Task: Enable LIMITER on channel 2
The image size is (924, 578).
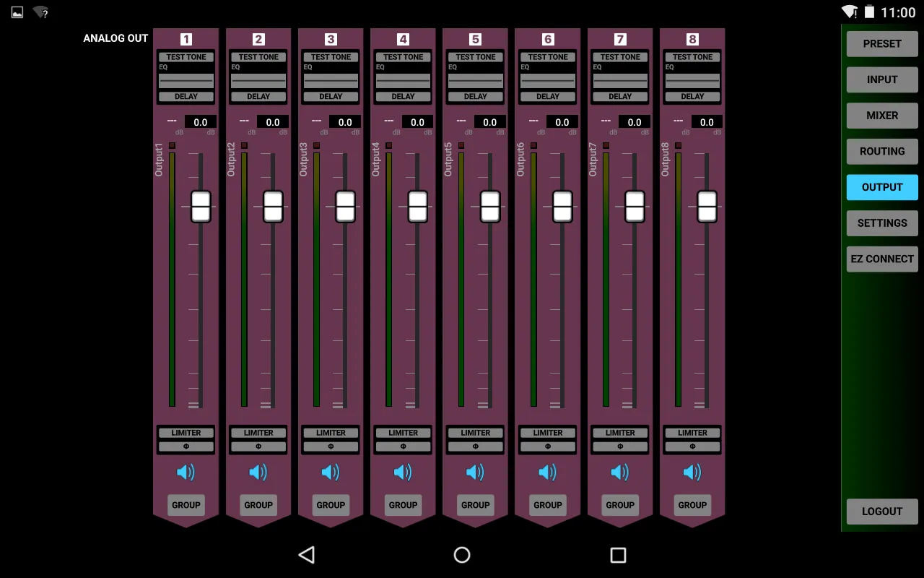Action: click(x=258, y=433)
